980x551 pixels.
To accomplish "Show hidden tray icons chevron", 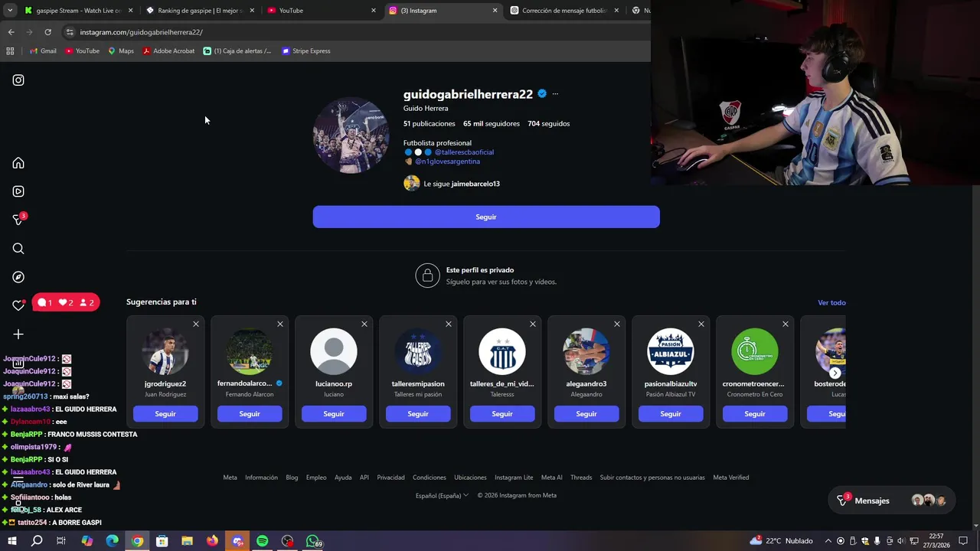I will click(828, 541).
